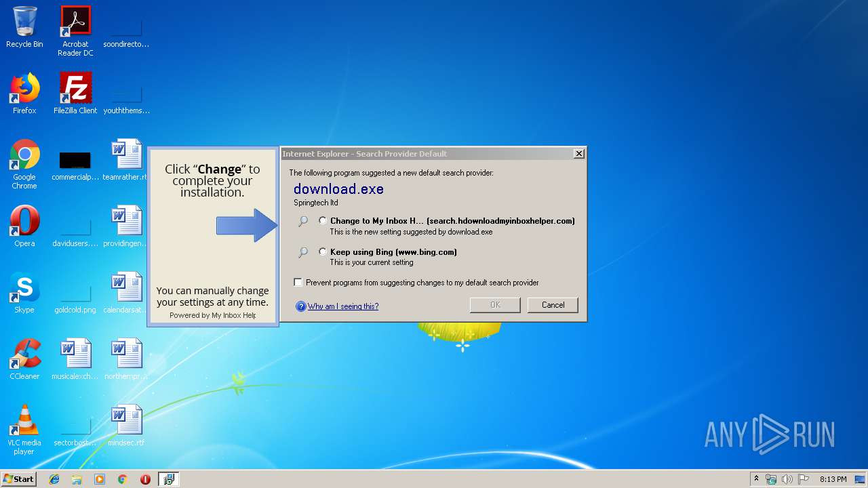
Task: Click download.exe program name text
Action: coord(338,189)
